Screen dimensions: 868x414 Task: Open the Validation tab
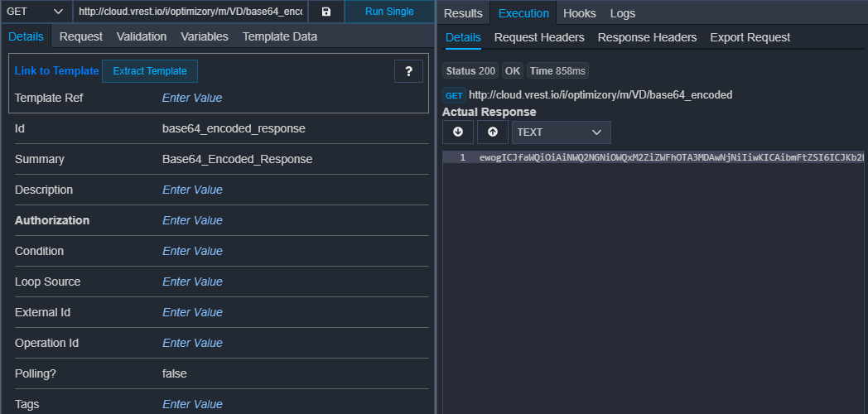[142, 36]
